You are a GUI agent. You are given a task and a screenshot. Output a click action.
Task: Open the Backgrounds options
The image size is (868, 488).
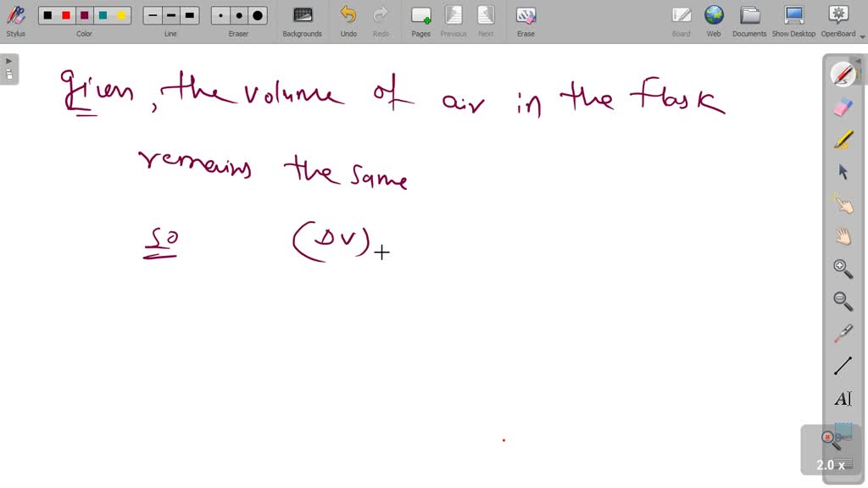click(303, 21)
